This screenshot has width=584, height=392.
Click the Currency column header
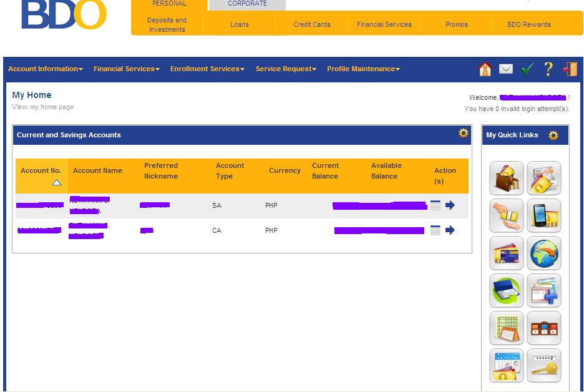click(285, 170)
